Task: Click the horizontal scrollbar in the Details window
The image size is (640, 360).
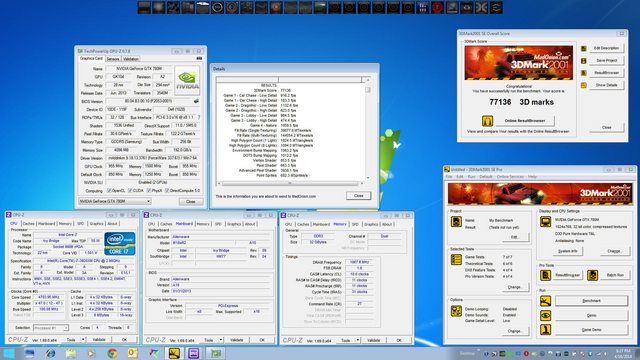Action: [290, 183]
